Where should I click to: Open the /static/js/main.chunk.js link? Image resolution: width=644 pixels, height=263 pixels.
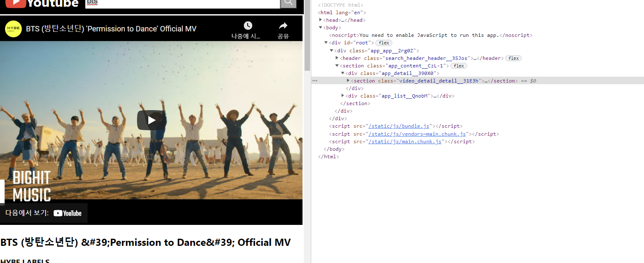[x=405, y=142]
